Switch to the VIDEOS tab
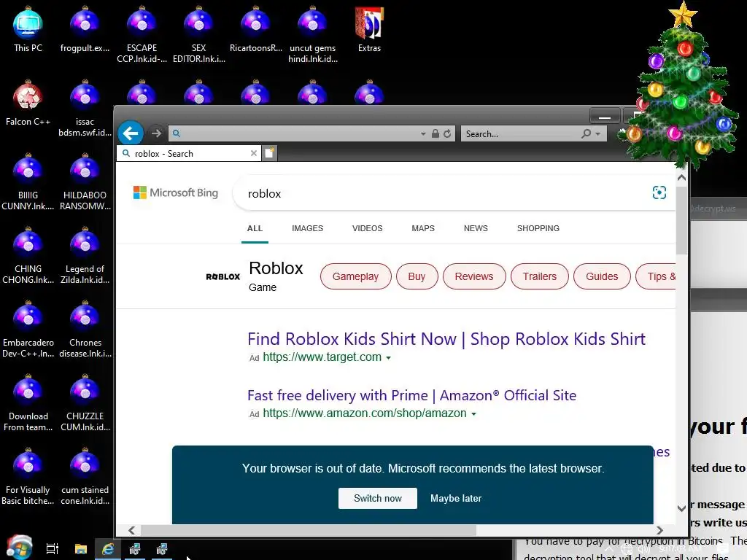Viewport: 747px width, 560px height. 368,228
